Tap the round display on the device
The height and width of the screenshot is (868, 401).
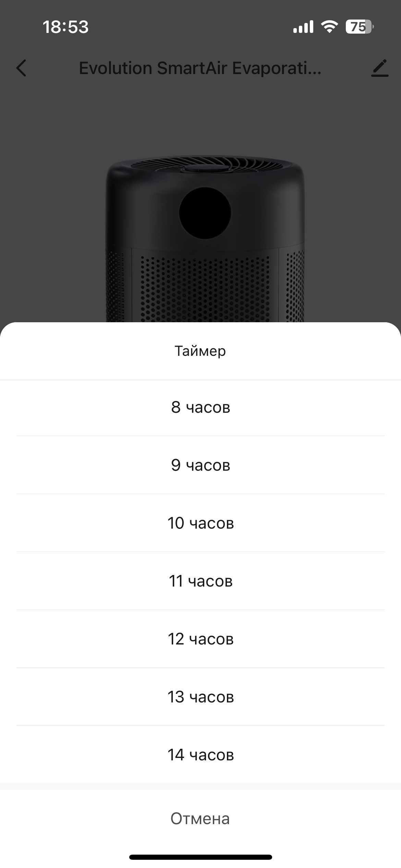[x=205, y=213]
